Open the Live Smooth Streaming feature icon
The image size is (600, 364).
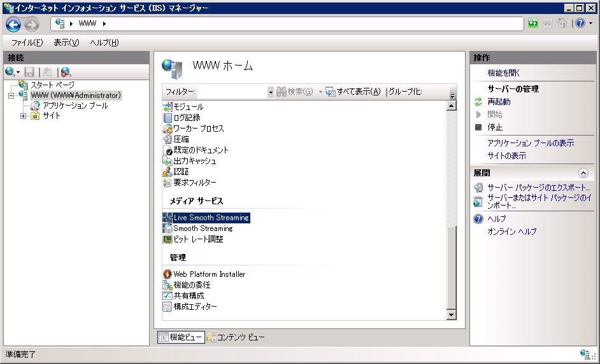click(x=168, y=218)
